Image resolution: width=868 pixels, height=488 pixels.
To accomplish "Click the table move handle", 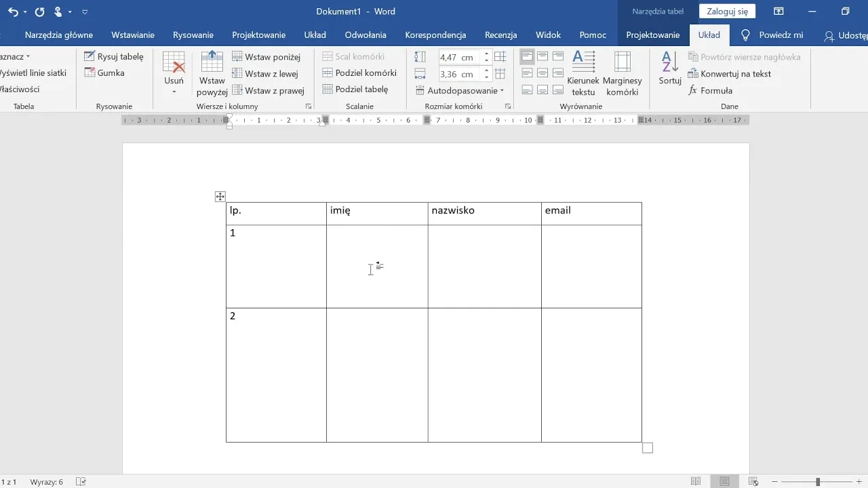I will pos(220,197).
